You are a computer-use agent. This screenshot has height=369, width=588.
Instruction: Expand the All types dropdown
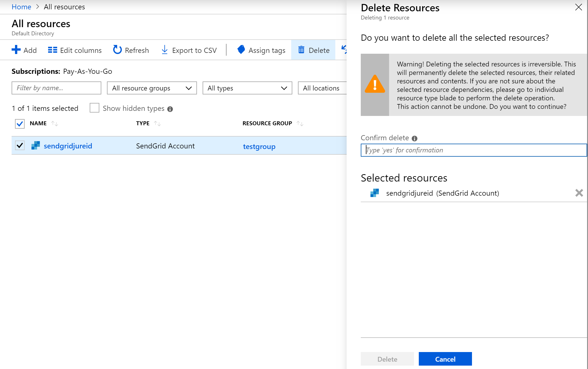pyautogui.click(x=247, y=88)
